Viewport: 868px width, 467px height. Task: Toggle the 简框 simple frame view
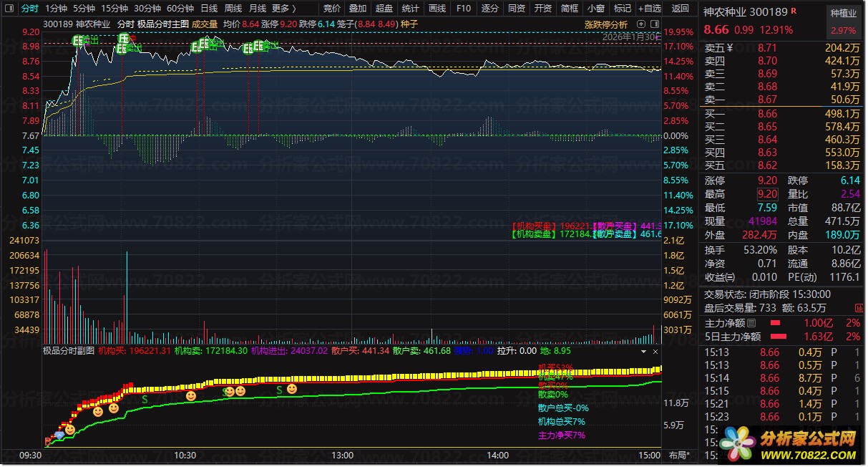[x=569, y=9]
